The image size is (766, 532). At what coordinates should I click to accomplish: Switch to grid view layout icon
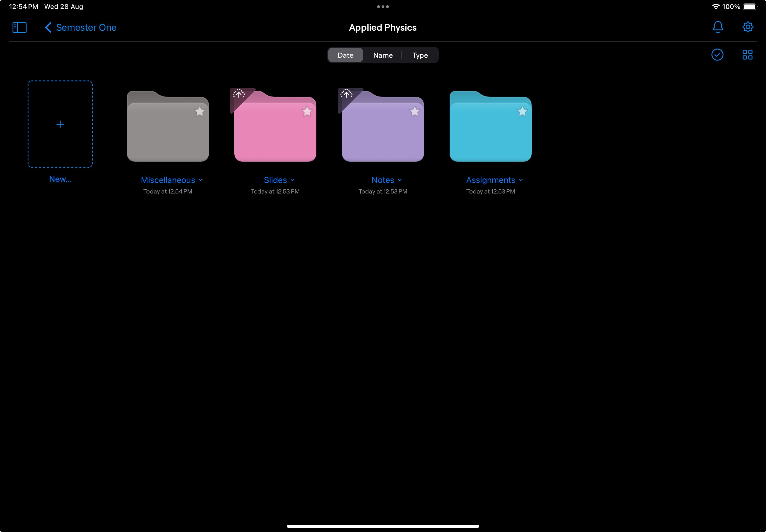[x=747, y=55]
